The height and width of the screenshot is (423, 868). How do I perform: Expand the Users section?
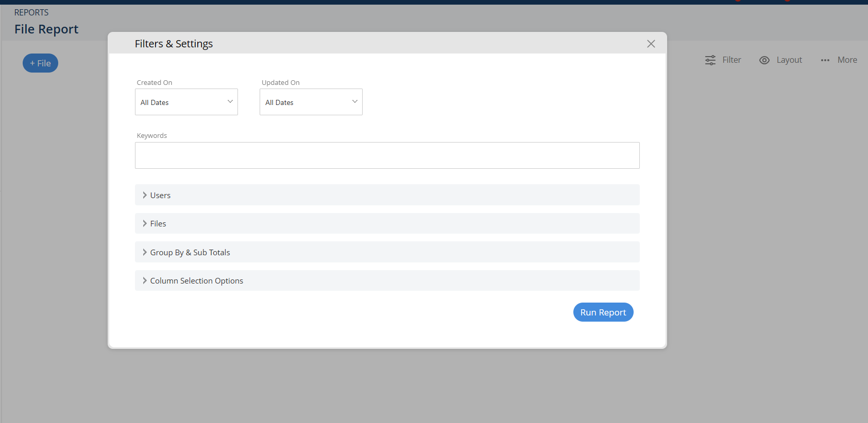coord(387,195)
